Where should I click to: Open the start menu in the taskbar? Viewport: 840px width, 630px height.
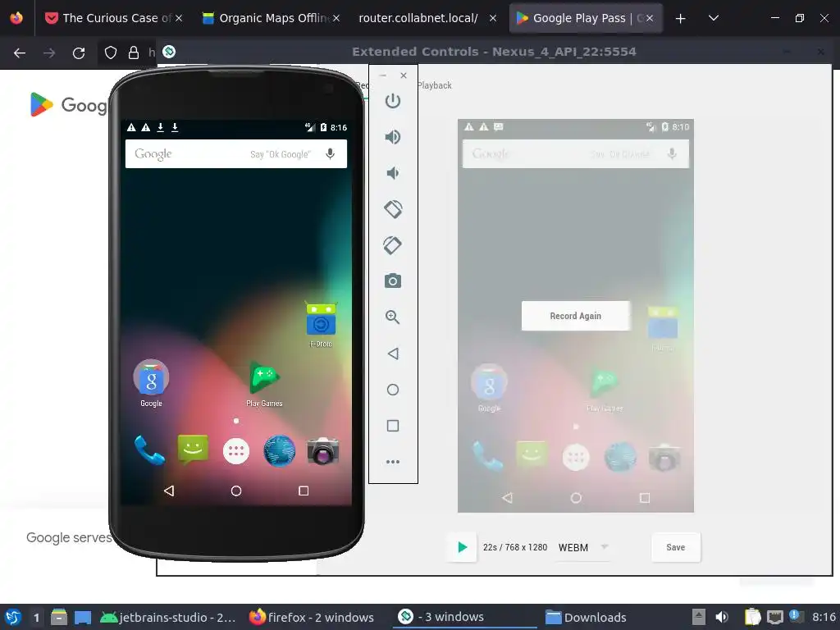coord(13,617)
